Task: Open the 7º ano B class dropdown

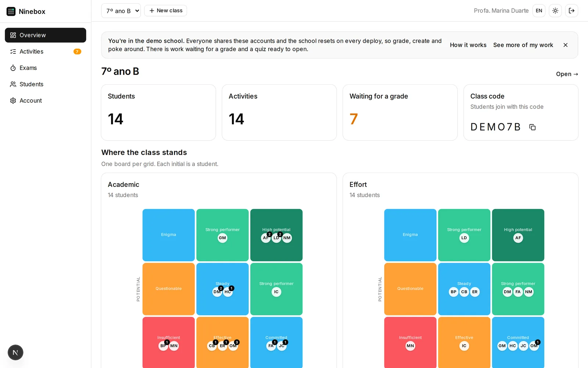Action: 121,11
